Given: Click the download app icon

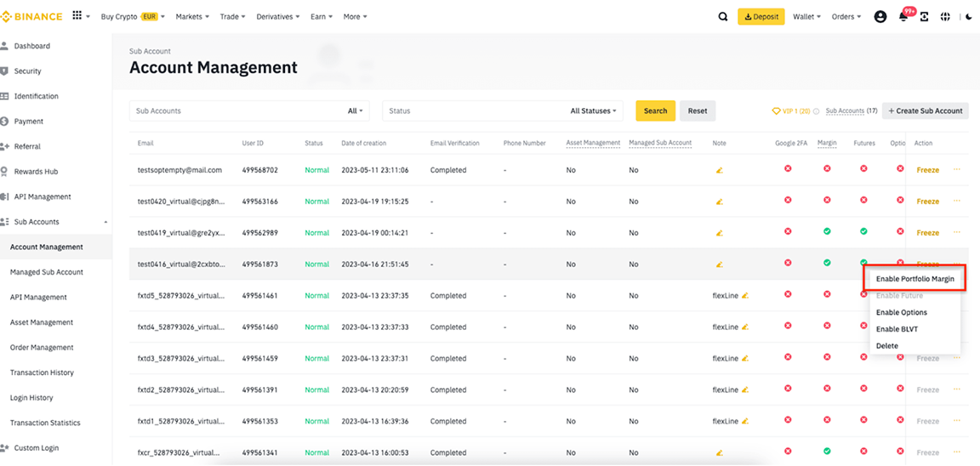Looking at the screenshot, I should click(x=925, y=17).
